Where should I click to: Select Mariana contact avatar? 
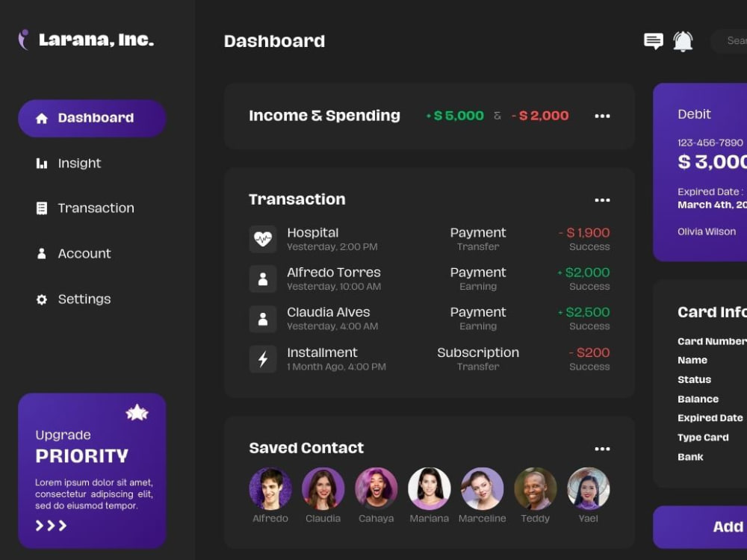coord(430,488)
